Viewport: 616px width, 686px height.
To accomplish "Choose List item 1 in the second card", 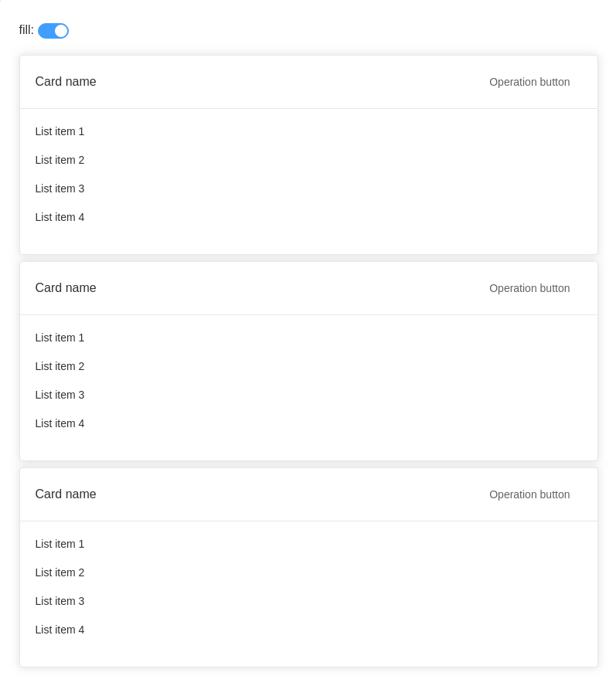I will [60, 338].
